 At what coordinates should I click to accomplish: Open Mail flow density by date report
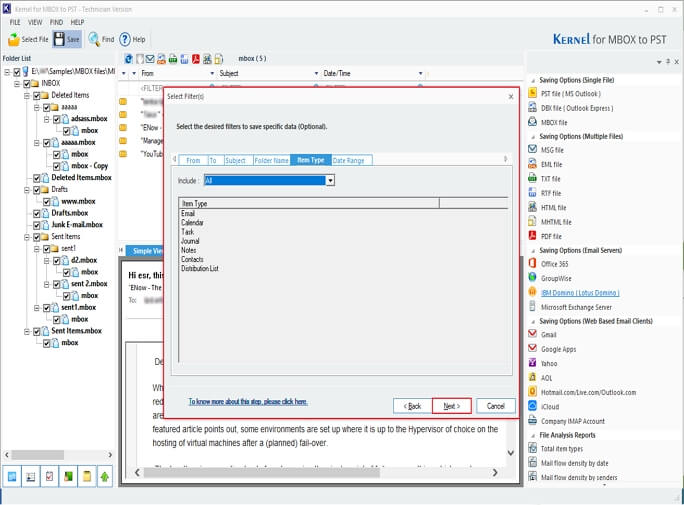coord(575,463)
